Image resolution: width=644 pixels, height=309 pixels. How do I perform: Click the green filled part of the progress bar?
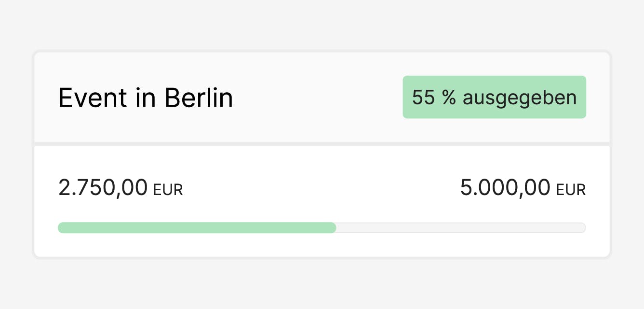tap(193, 228)
